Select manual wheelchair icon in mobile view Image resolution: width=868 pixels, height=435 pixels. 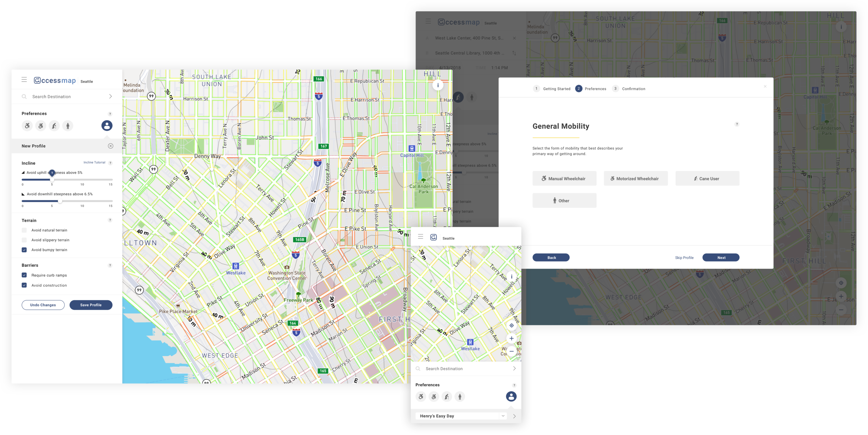click(x=421, y=396)
